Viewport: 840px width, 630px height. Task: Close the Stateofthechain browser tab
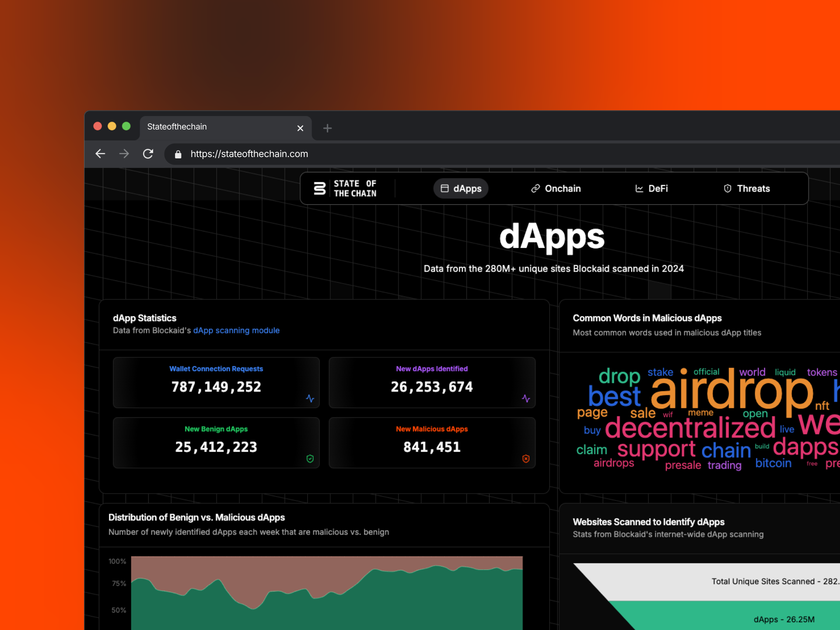(x=300, y=128)
